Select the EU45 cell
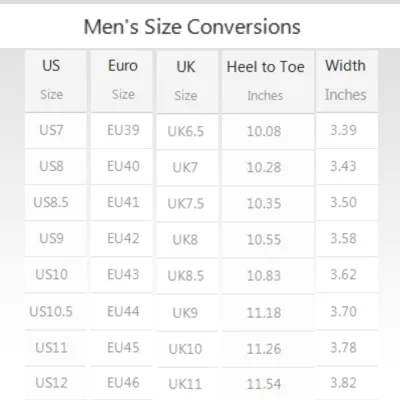The image size is (400, 400). pos(121,348)
